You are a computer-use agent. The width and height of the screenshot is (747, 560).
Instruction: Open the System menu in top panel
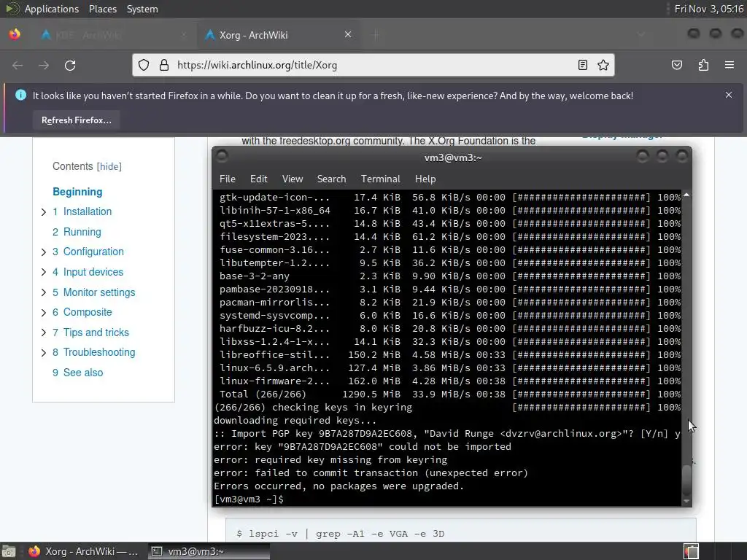coord(142,9)
